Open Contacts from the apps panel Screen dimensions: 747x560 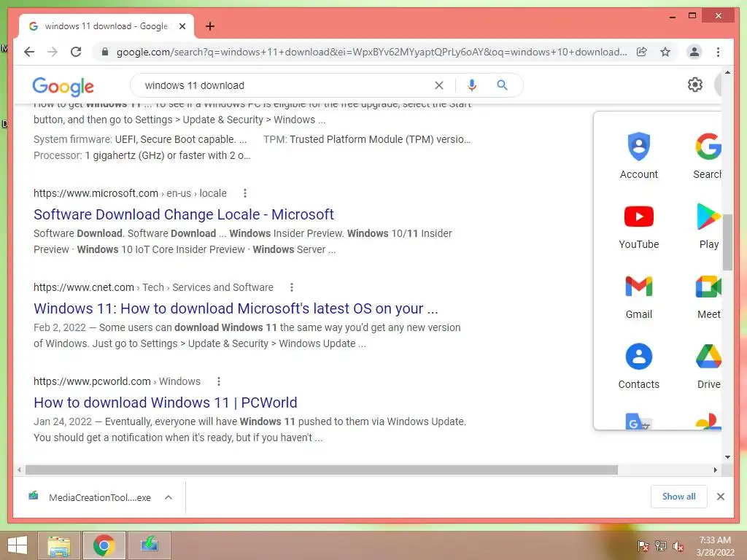[x=638, y=367]
